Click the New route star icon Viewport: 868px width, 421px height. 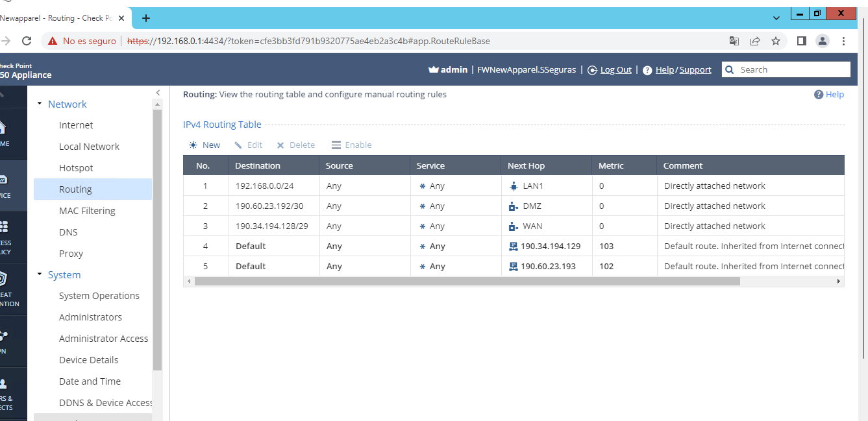(x=193, y=145)
